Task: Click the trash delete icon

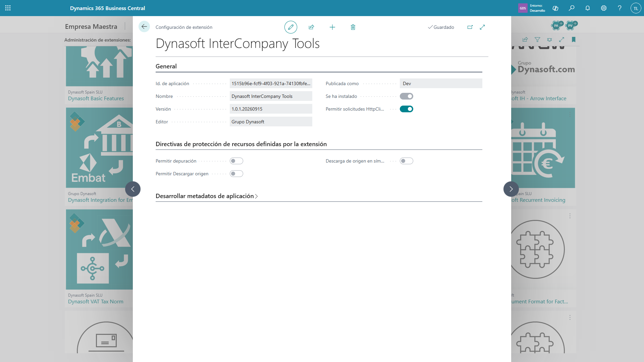Action: coord(353,27)
